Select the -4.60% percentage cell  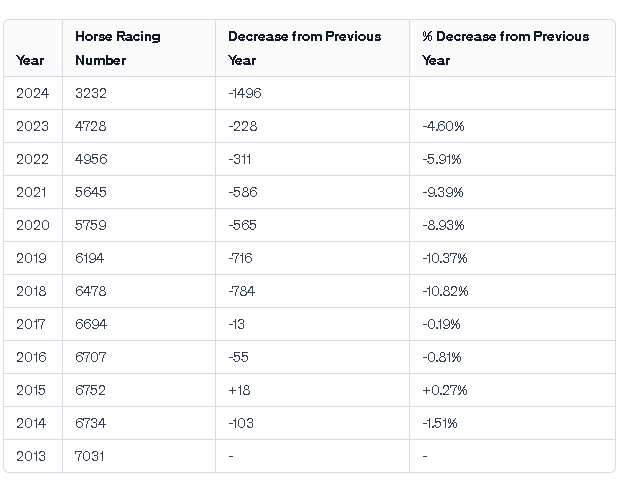click(x=443, y=126)
